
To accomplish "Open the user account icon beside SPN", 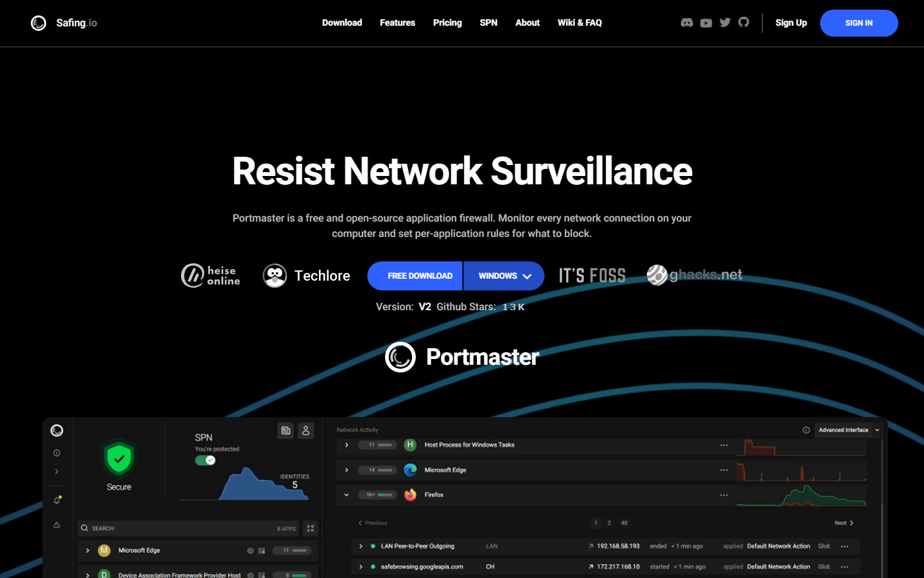I will (x=306, y=430).
